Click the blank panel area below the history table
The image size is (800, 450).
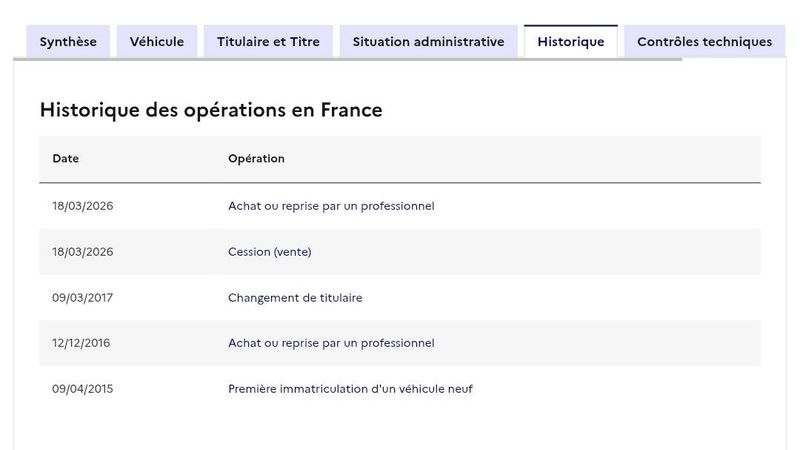coord(400,430)
